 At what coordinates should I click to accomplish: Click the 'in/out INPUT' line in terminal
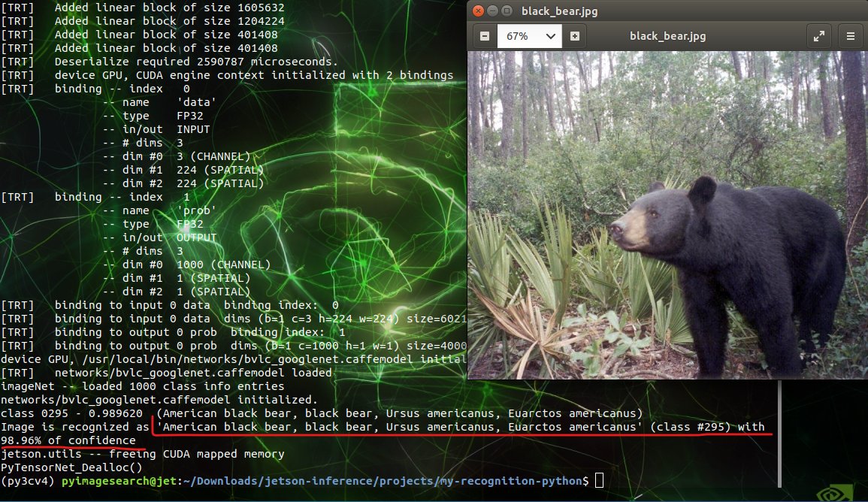point(156,129)
